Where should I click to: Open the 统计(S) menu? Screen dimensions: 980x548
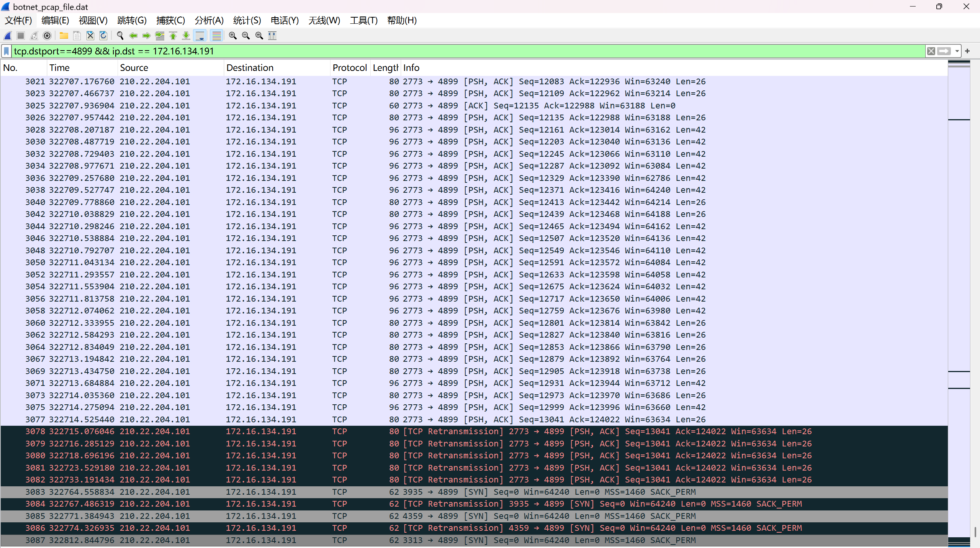pyautogui.click(x=247, y=20)
